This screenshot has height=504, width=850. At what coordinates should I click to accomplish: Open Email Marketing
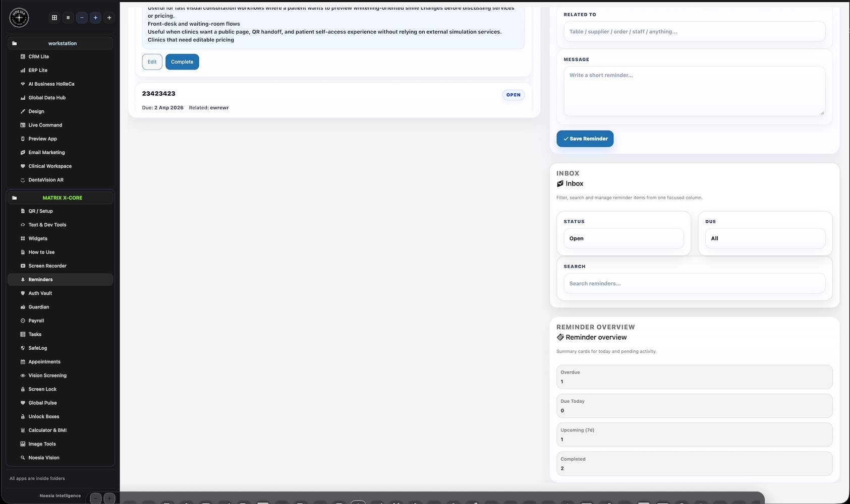tap(61, 152)
